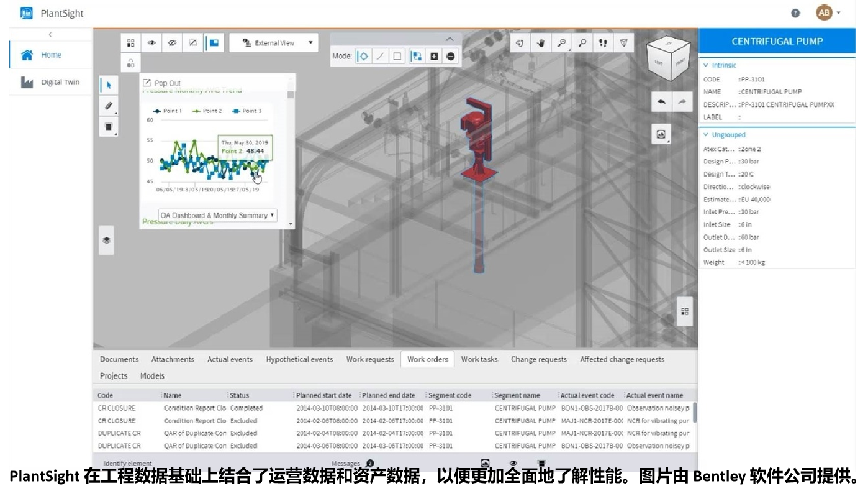
Task: Select the arrow pointer tool
Action: [x=109, y=86]
